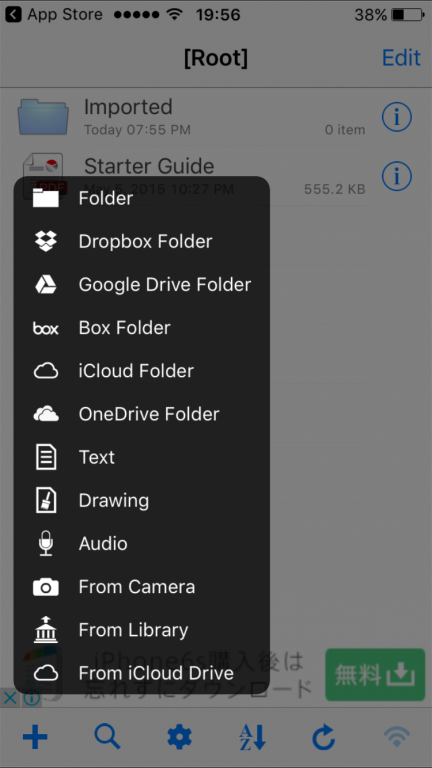Tap the 19:56 clock in status bar
This screenshot has height=768, width=432.
point(218,15)
